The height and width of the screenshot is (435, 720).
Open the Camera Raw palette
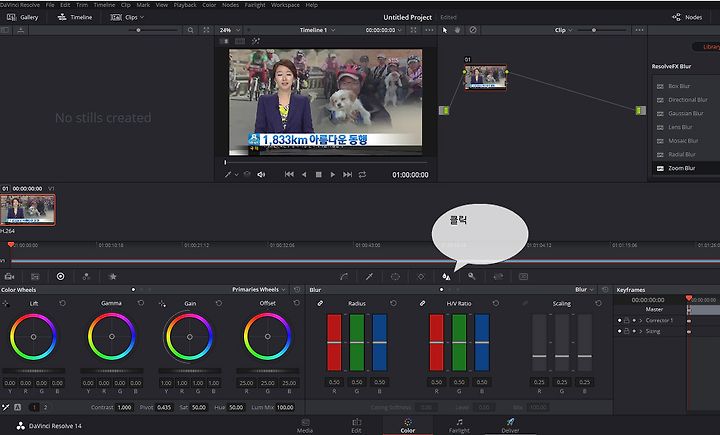[x=9, y=277]
